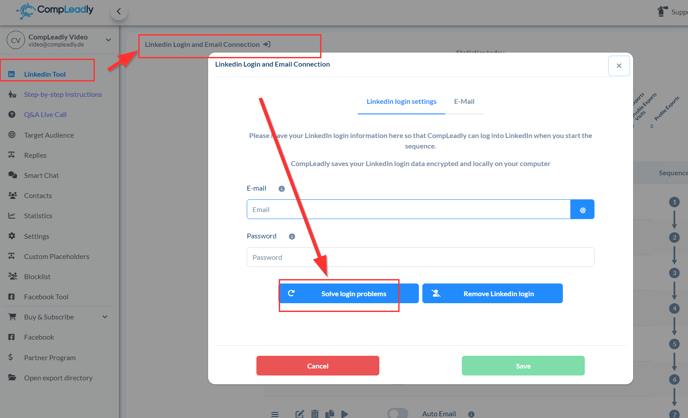The height and width of the screenshot is (418, 688).
Task: Go to Statistics in the sidebar
Action: click(38, 216)
